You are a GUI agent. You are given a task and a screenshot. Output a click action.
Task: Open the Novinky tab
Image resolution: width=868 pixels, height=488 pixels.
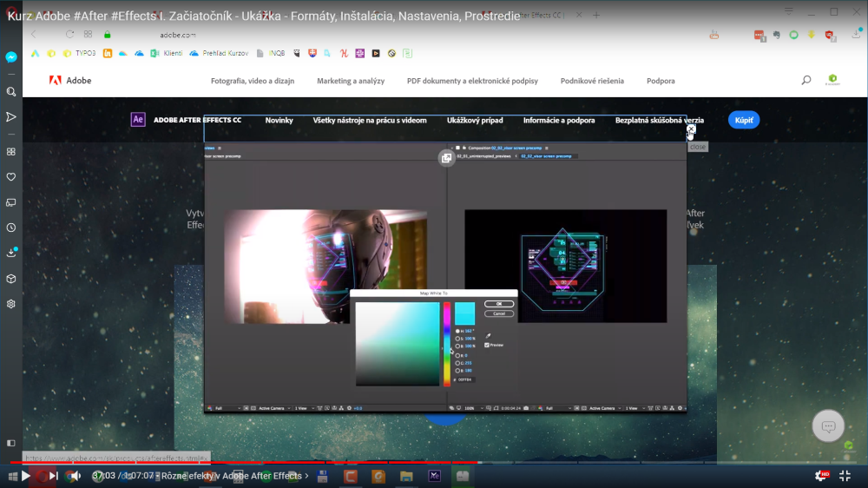(279, 121)
